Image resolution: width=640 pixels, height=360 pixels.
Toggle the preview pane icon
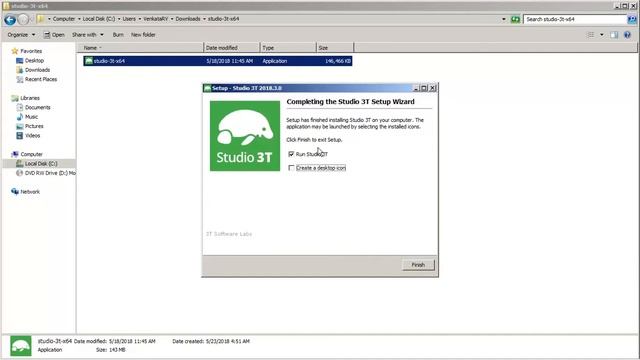(x=614, y=35)
